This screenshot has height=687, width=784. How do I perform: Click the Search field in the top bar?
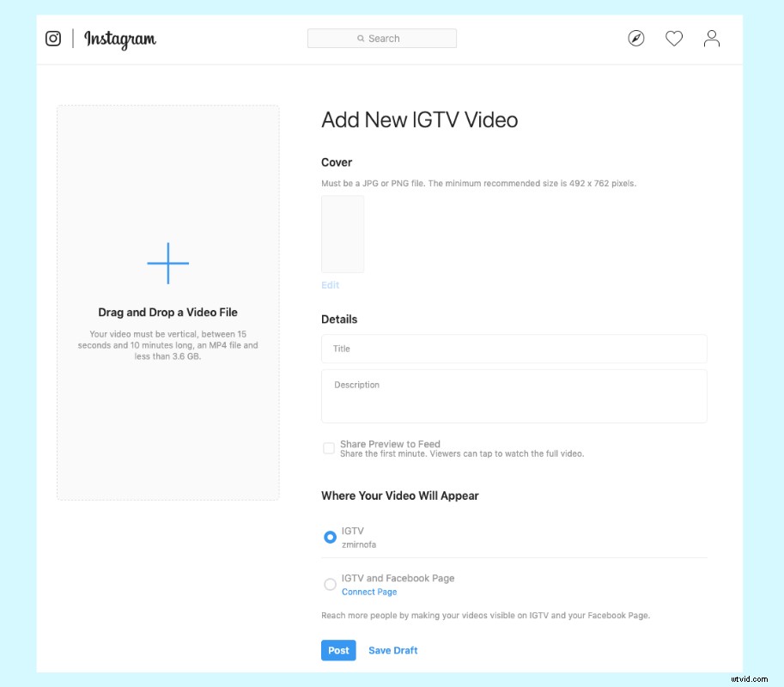click(x=381, y=38)
